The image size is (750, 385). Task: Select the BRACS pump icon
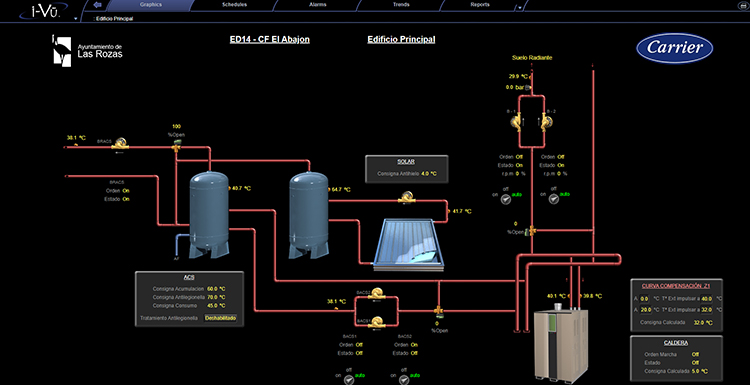click(x=121, y=143)
